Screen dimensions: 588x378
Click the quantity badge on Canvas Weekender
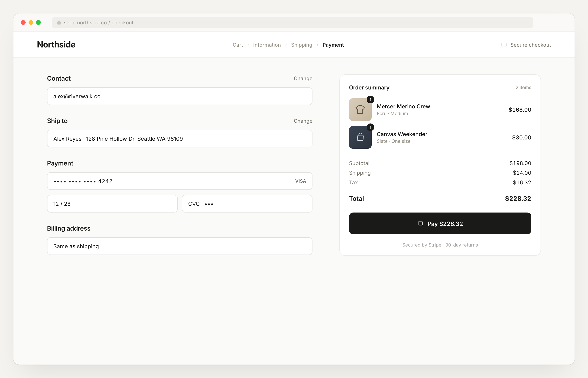(x=370, y=127)
